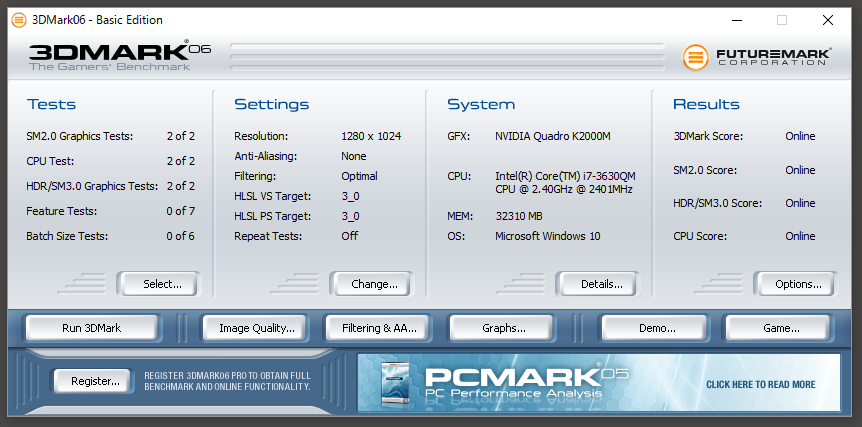Maximize the 3DMark06 window
Viewport: 862px width, 427px height.
tap(782, 20)
